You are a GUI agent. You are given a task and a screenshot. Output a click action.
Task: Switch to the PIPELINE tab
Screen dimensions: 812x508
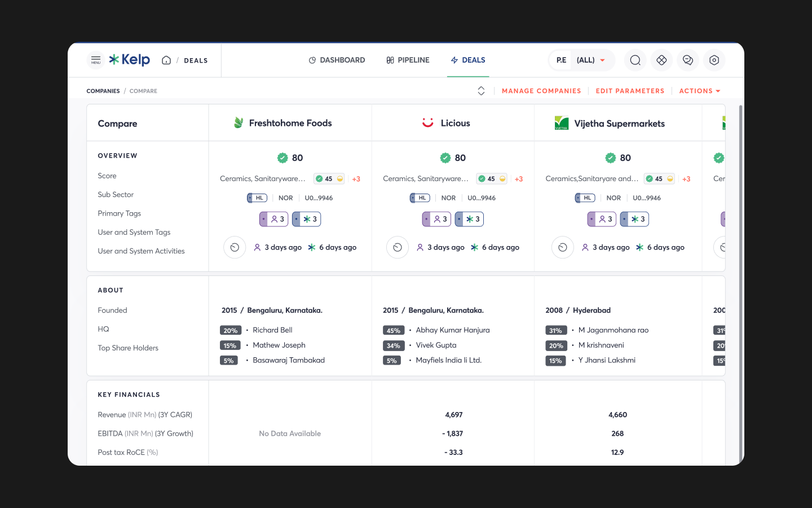(408, 60)
